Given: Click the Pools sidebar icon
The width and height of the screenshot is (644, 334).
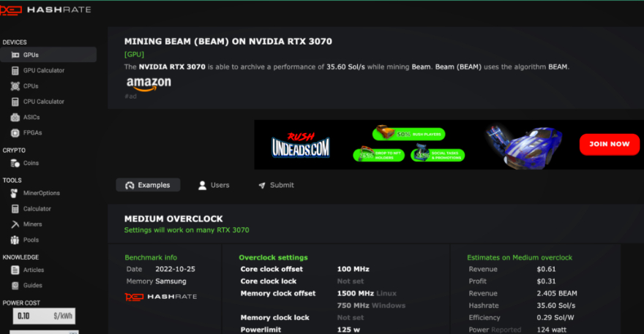Looking at the screenshot, I should click(15, 240).
